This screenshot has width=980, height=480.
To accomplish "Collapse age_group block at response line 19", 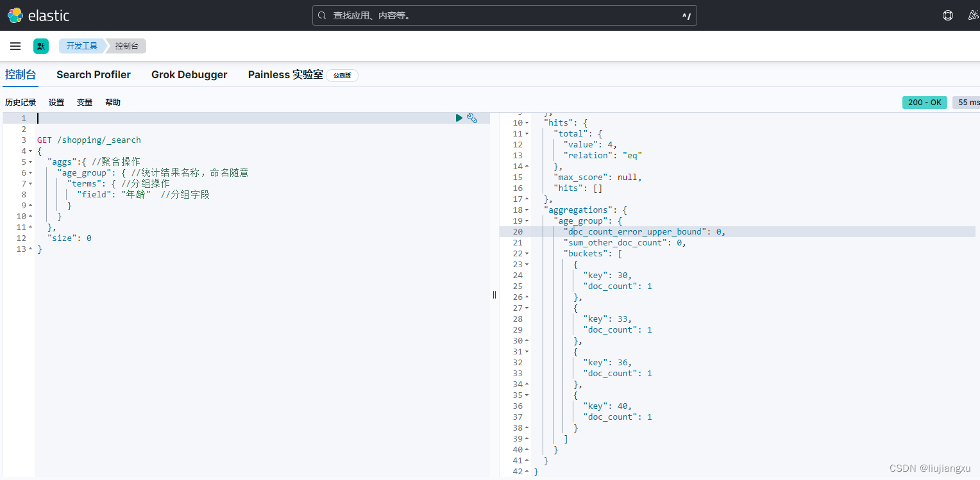I will 527,221.
